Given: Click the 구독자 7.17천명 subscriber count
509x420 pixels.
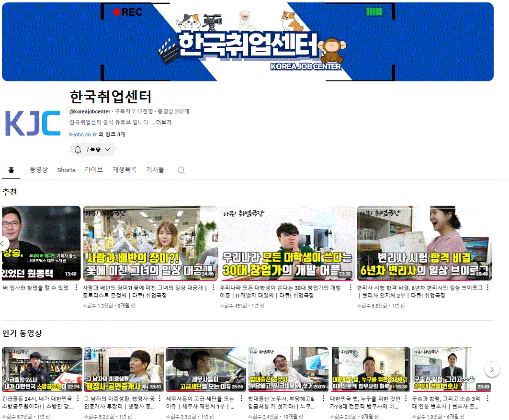Looking at the screenshot, I should pyautogui.click(x=134, y=111).
